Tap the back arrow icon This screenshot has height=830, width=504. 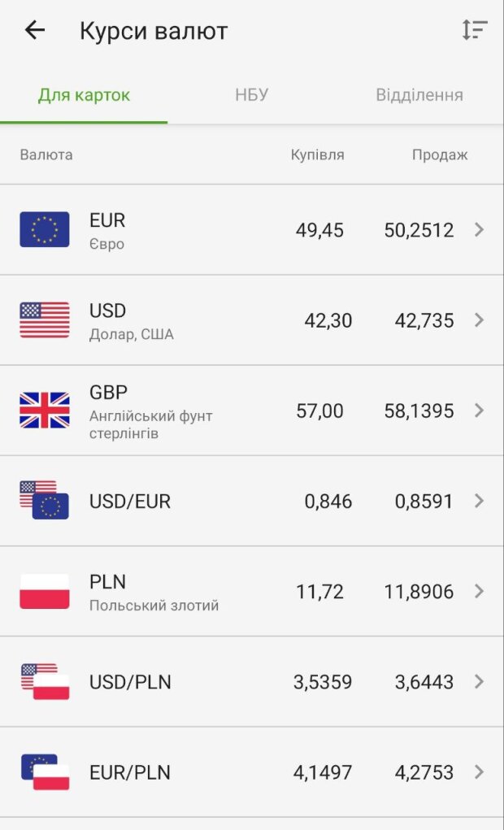pyautogui.click(x=35, y=31)
